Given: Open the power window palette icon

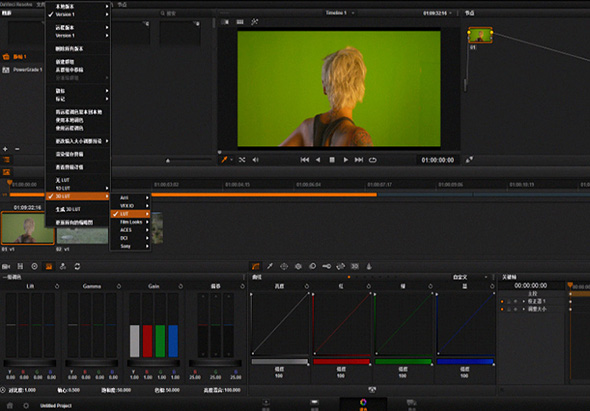Looking at the screenshot, I should (x=284, y=266).
